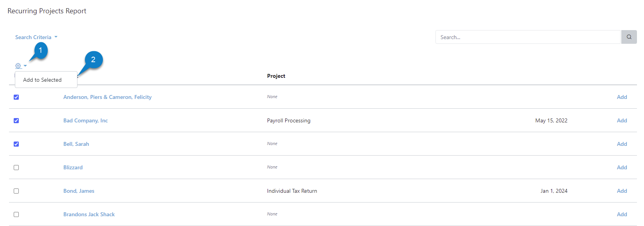
Task: Open the Bell, Sarah client link
Action: pos(76,144)
